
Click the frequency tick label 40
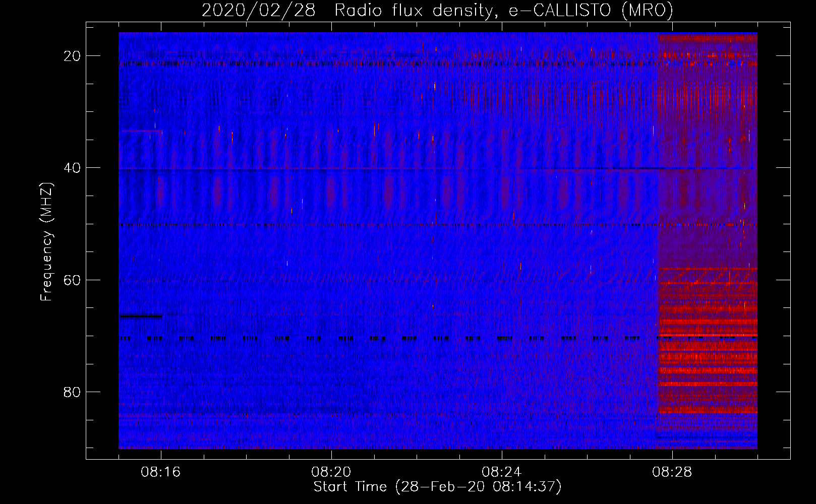(72, 168)
